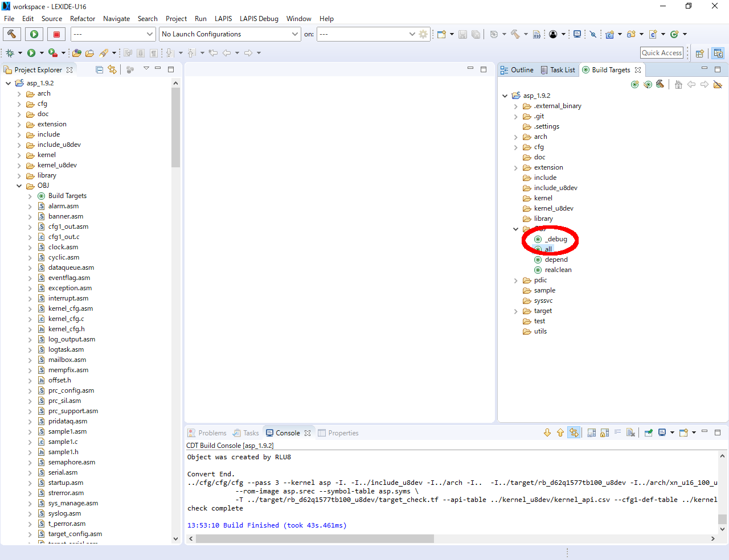The height and width of the screenshot is (560, 729).
Task: Open the Navigate menu
Action: tap(117, 19)
